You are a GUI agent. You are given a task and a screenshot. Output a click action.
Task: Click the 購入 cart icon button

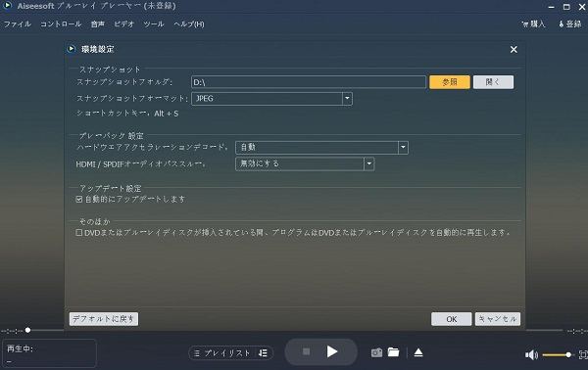[533, 23]
